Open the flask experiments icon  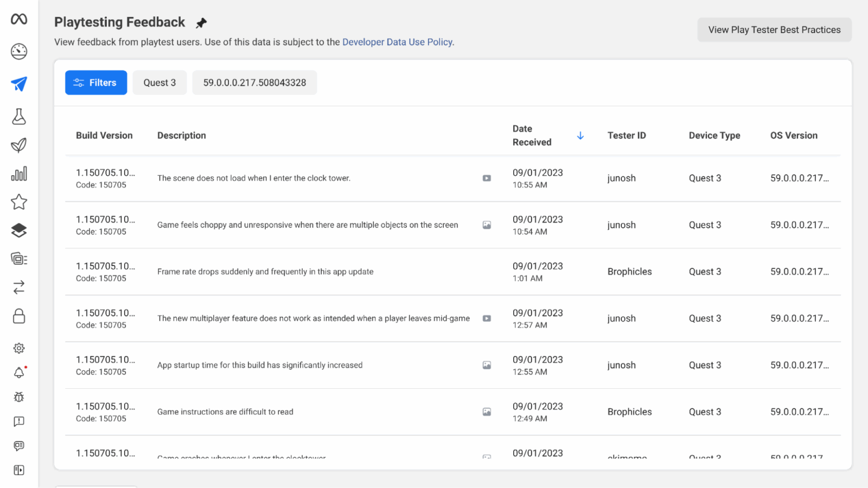point(19,117)
